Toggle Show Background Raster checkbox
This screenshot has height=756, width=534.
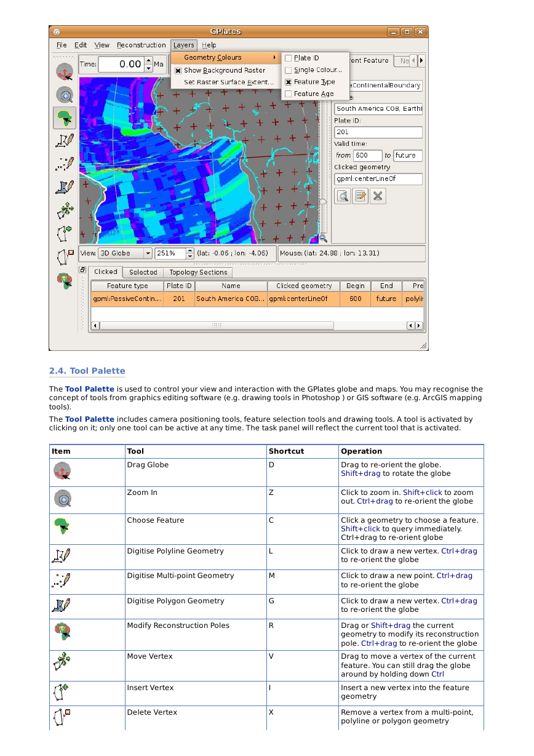(178, 70)
